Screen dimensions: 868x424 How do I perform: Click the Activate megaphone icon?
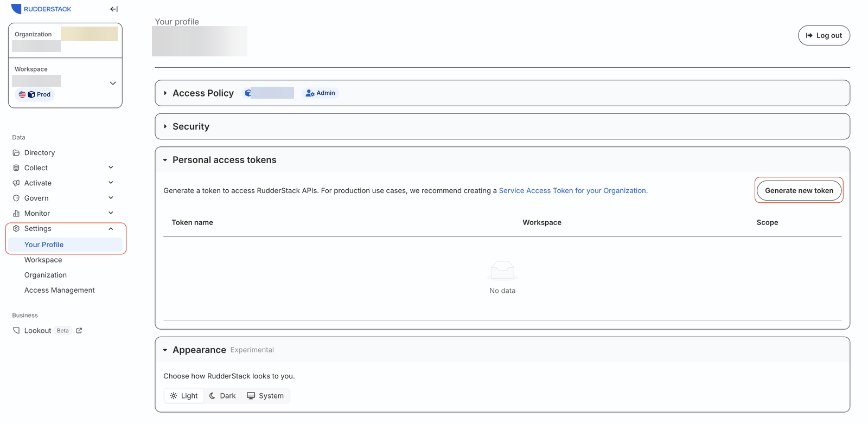pos(16,183)
